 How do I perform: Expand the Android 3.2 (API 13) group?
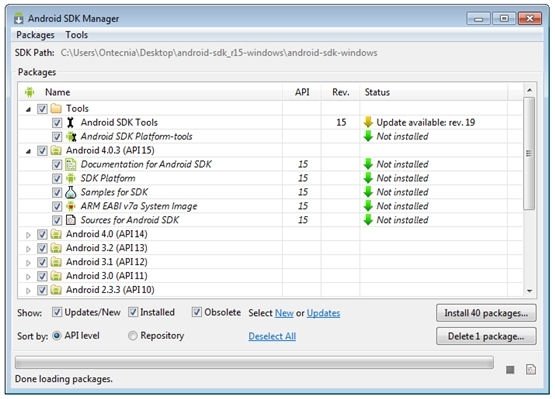[x=28, y=249]
